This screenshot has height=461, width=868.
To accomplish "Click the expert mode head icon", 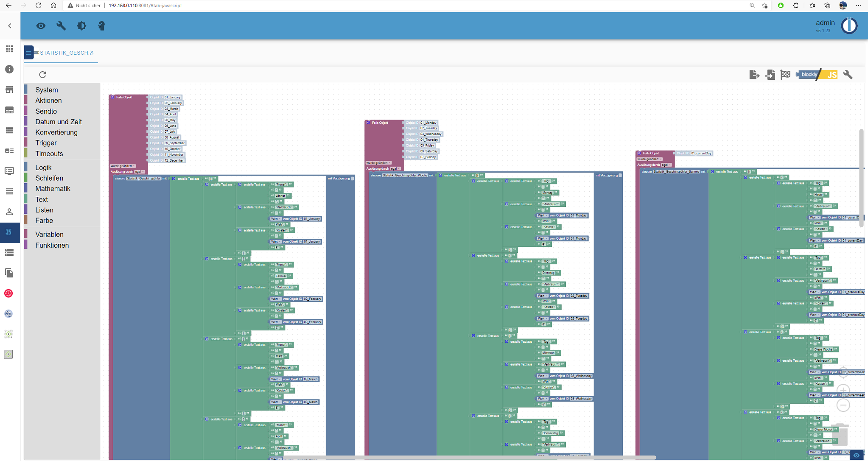I will click(x=101, y=26).
